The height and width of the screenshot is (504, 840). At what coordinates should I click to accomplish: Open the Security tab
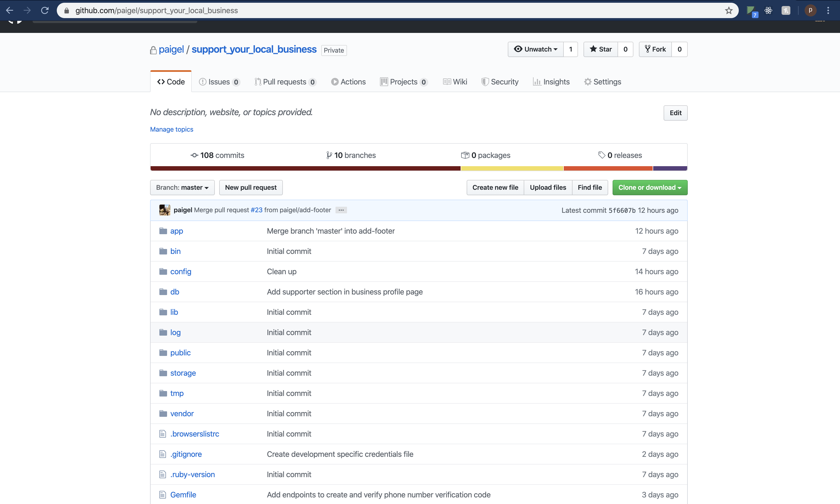tap(500, 82)
